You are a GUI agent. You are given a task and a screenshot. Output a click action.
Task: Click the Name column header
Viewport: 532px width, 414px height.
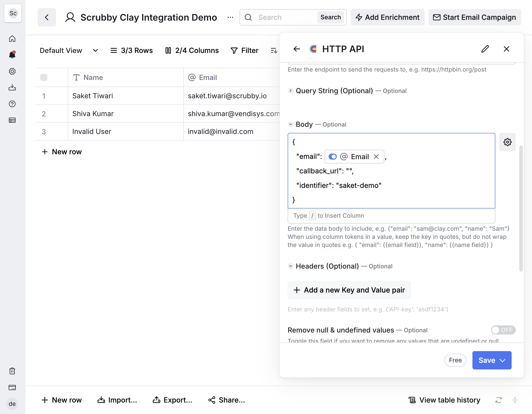pyautogui.click(x=126, y=77)
